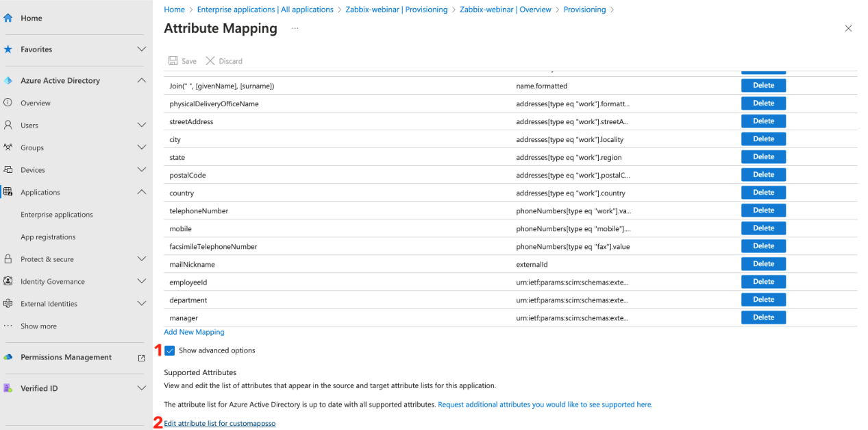
Task: Click the Users icon
Action: tap(8, 125)
